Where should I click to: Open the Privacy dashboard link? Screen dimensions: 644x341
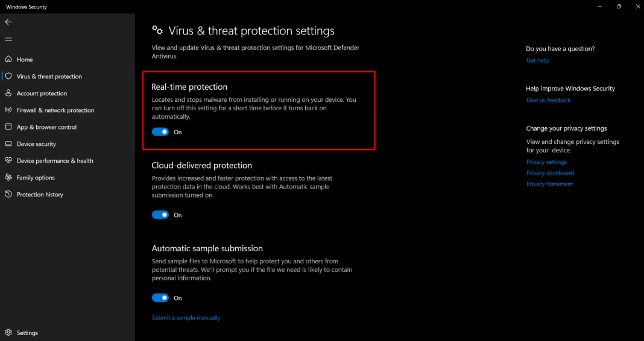click(550, 173)
